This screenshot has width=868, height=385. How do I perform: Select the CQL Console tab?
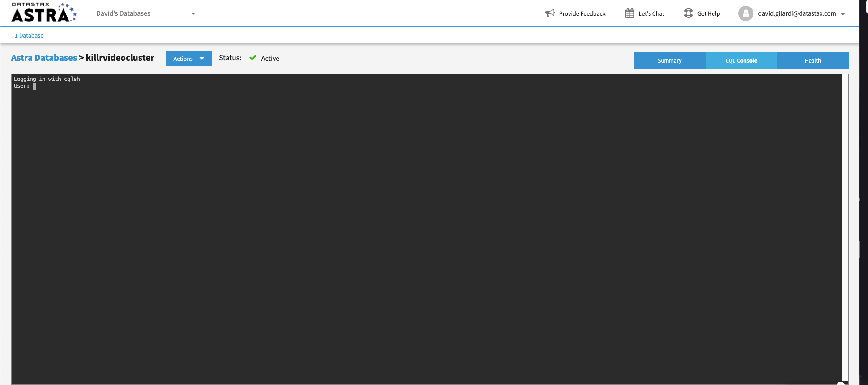click(x=741, y=61)
